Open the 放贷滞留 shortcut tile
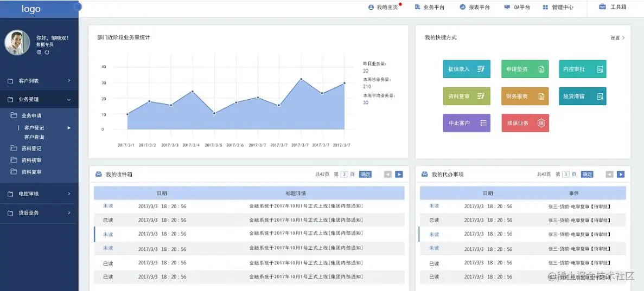The height and width of the screenshot is (291, 644). coord(582,96)
